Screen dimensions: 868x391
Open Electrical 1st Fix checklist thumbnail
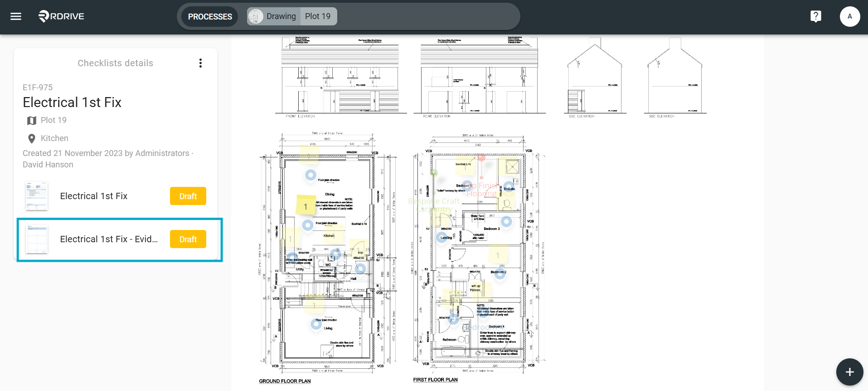(37, 196)
